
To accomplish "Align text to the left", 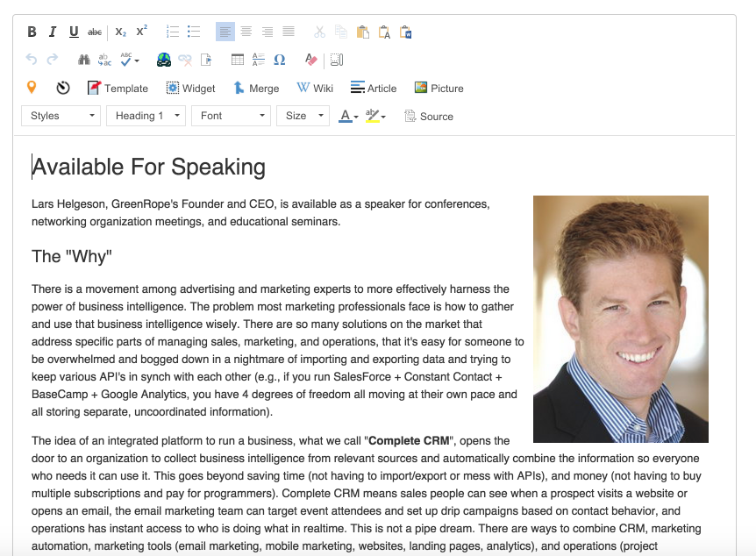I will point(225,32).
